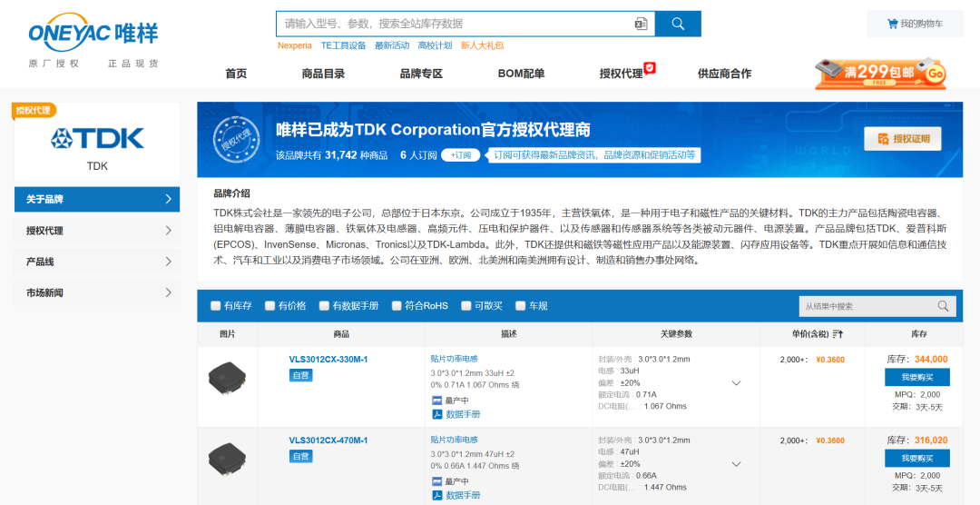Click the TDK brand logo
The image size is (980, 505).
(x=97, y=139)
